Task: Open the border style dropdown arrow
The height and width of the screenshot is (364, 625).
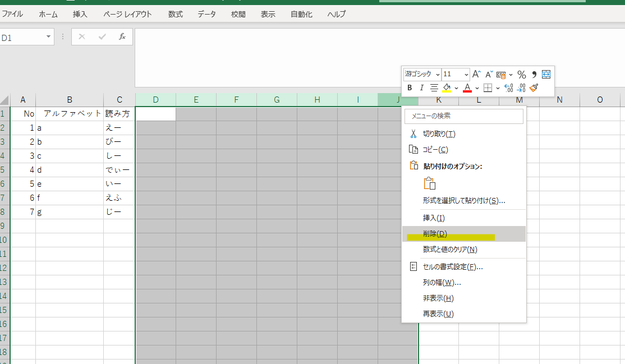Action: [x=497, y=88]
